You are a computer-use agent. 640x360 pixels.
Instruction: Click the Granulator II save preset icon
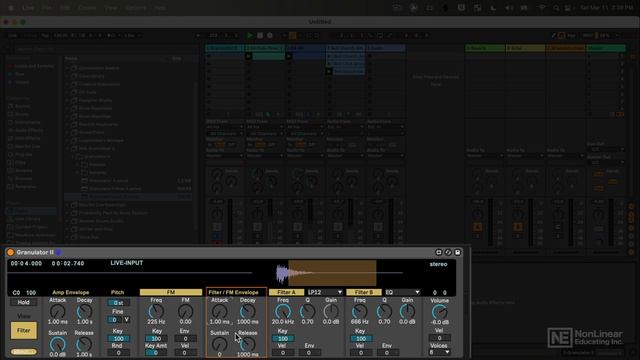(458, 253)
